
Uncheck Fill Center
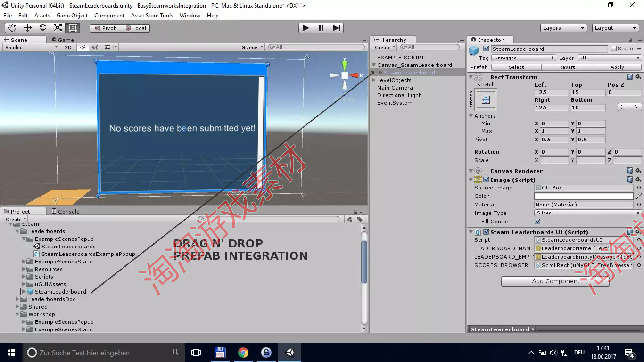(537, 222)
